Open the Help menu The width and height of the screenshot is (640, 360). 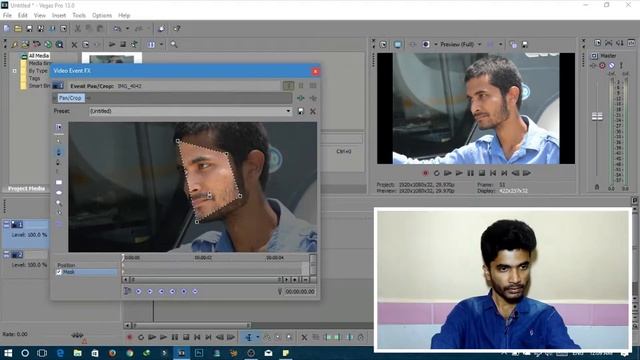click(124, 16)
